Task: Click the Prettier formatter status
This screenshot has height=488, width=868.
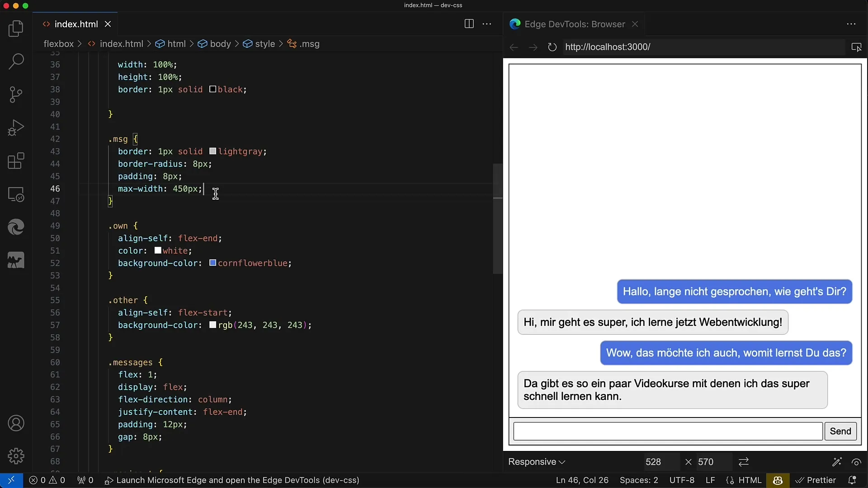Action: tap(816, 480)
